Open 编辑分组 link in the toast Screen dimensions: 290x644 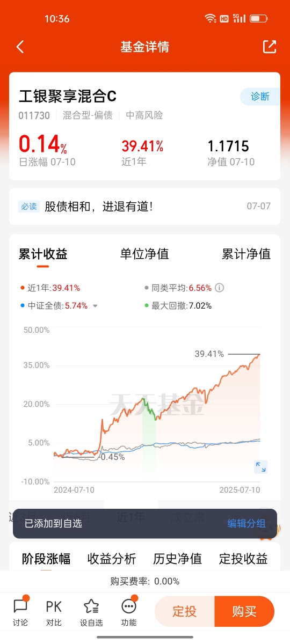click(247, 523)
